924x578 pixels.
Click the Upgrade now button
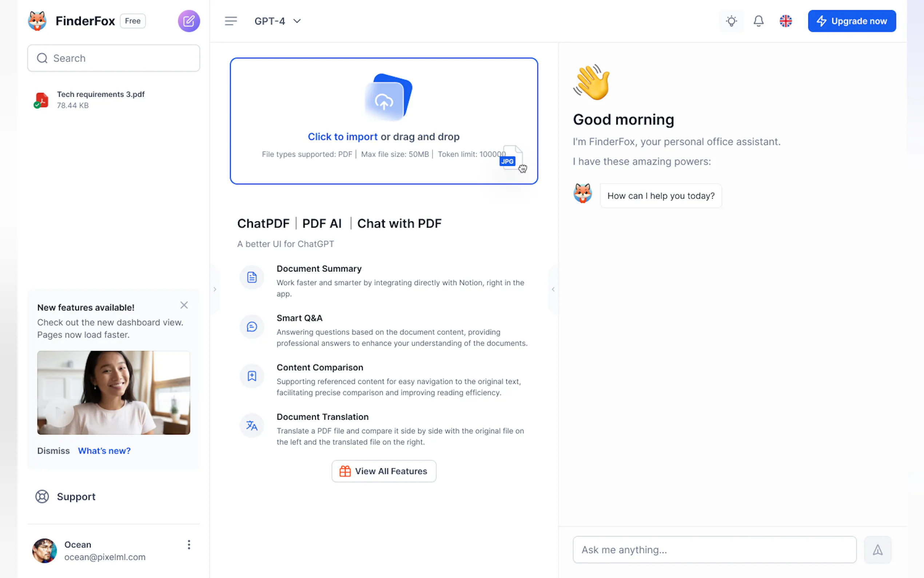tap(851, 21)
